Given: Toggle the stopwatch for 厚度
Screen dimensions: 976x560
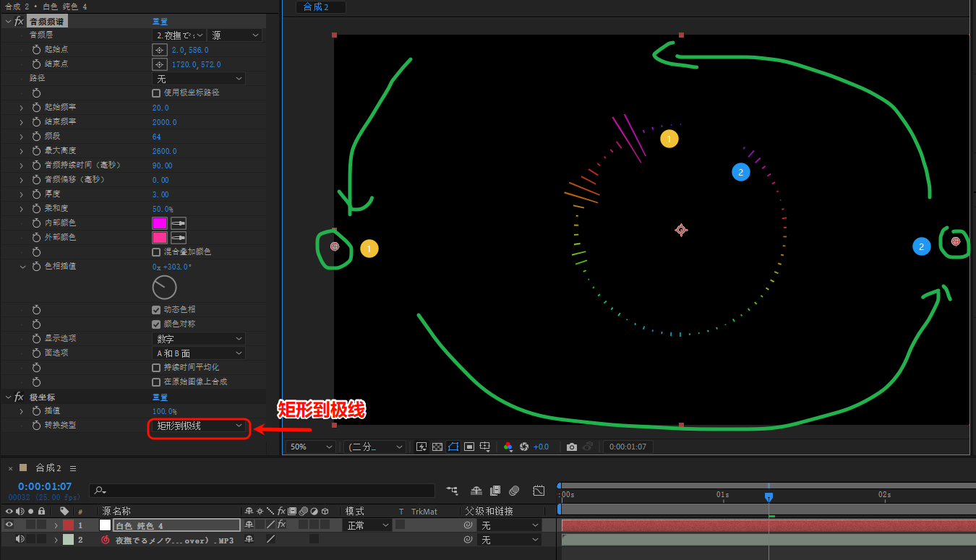Looking at the screenshot, I should 36,194.
